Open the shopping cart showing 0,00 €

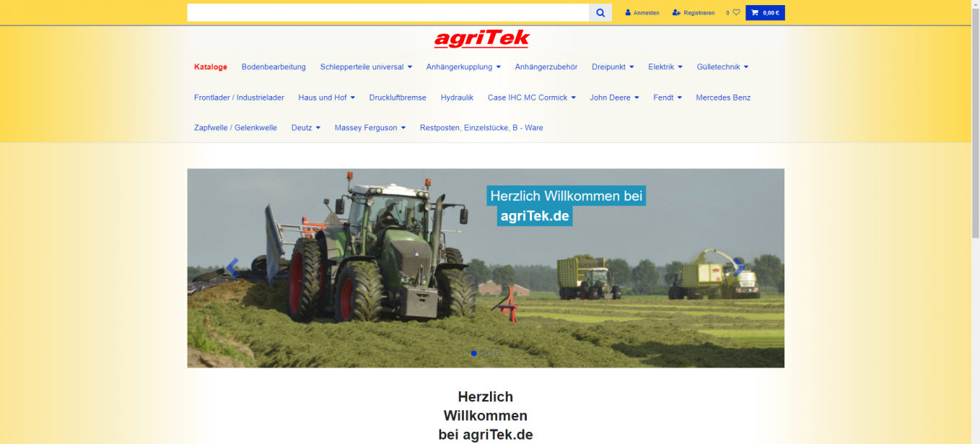(764, 13)
